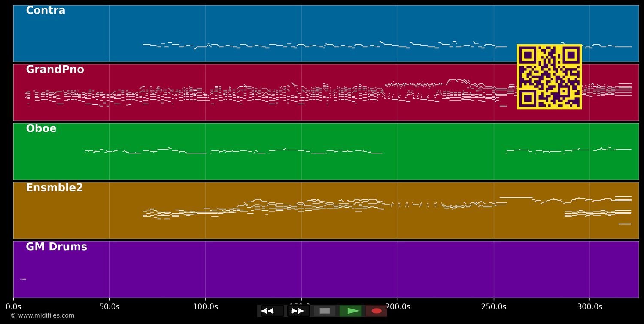Click the fast-forward button
The image size is (644, 324).
coord(298,311)
